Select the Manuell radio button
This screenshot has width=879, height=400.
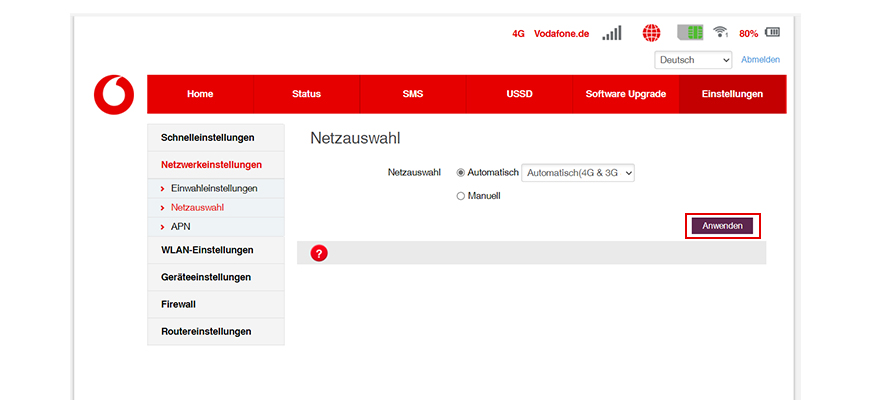(x=461, y=196)
